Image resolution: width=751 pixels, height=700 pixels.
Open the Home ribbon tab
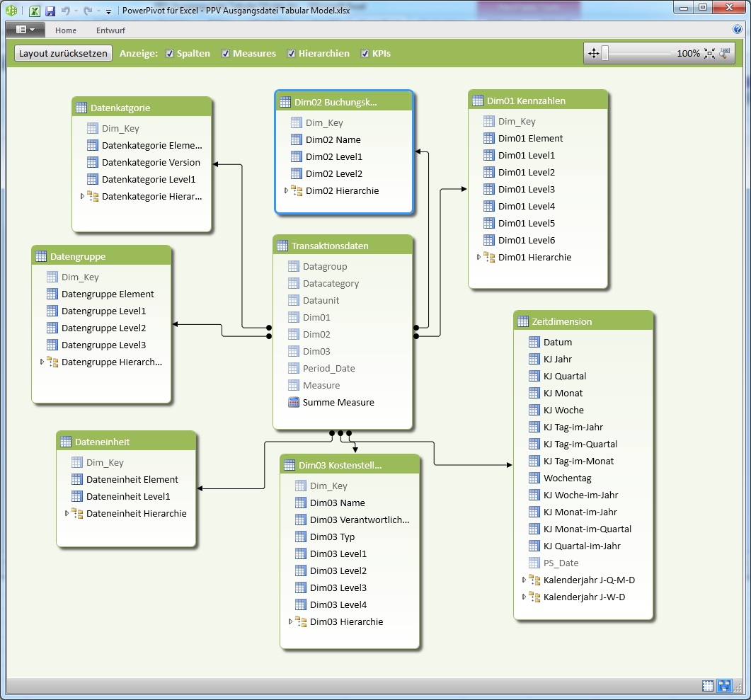click(66, 30)
